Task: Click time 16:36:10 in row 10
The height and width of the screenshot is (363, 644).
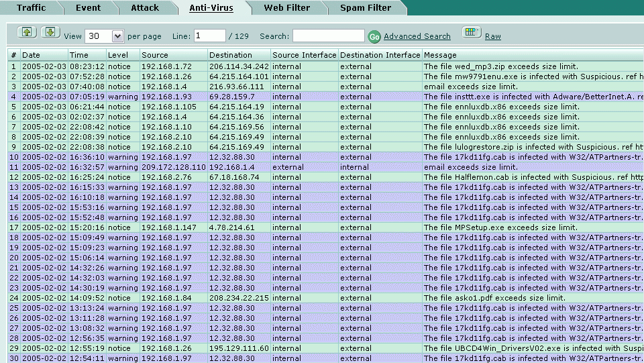Action: (87, 157)
